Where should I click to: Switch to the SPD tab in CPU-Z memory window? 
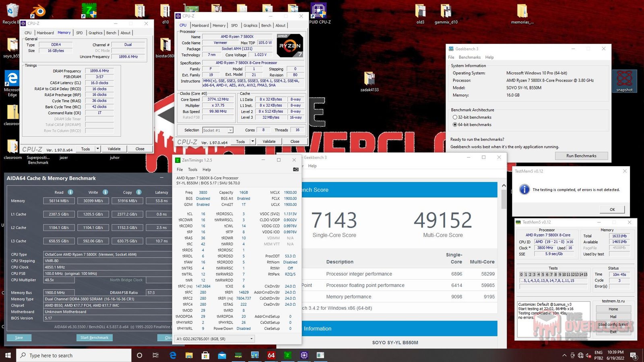(x=79, y=33)
